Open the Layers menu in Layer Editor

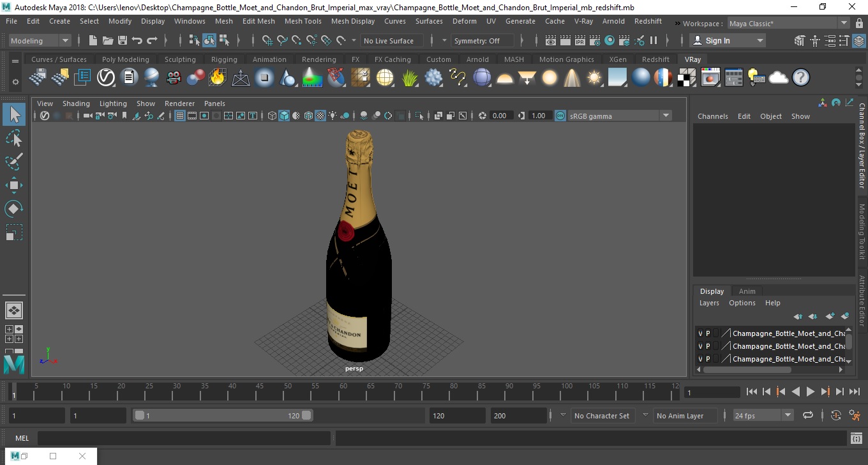709,303
